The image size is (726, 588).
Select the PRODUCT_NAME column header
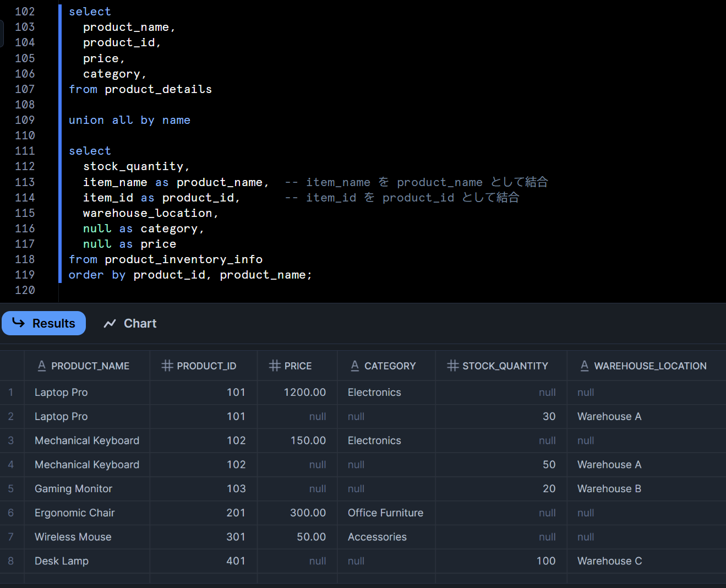point(87,366)
